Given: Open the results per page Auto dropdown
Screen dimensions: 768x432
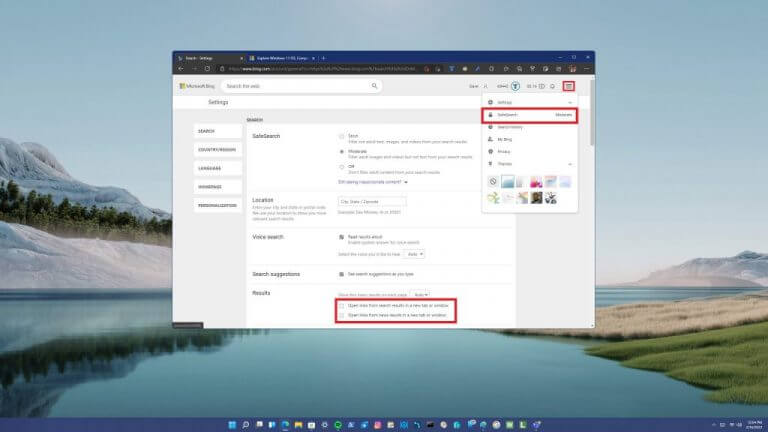Looking at the screenshot, I should [419, 295].
